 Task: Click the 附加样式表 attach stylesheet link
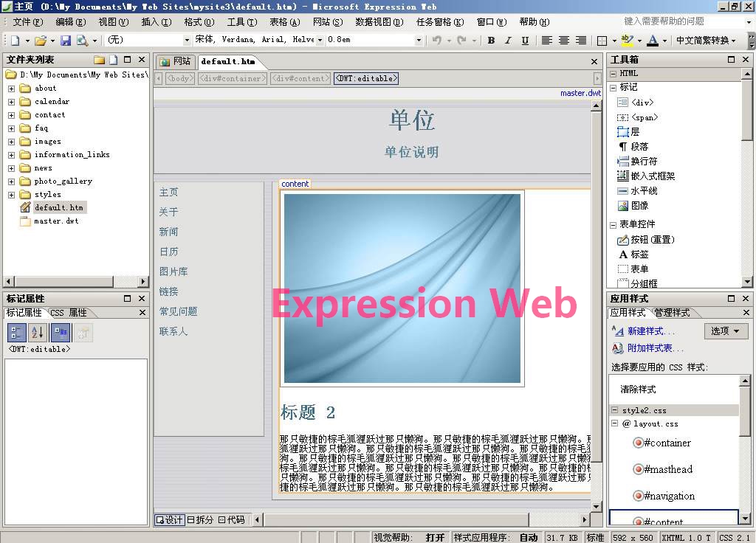click(x=657, y=347)
